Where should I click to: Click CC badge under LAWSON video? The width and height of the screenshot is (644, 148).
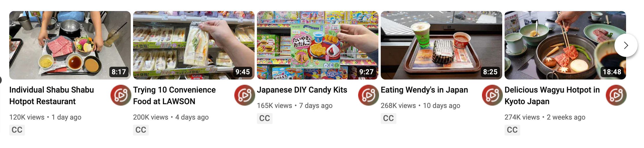pyautogui.click(x=141, y=130)
